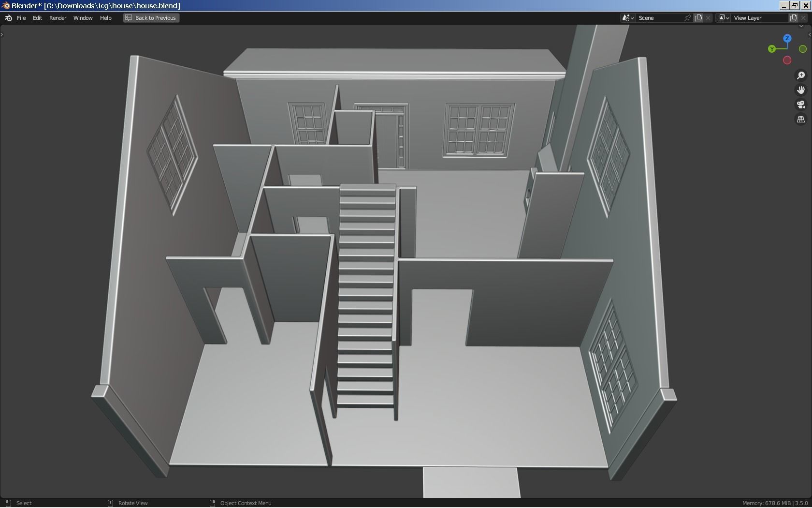Select the Zoom tool in the viewport controls
812x508 pixels.
click(x=800, y=75)
